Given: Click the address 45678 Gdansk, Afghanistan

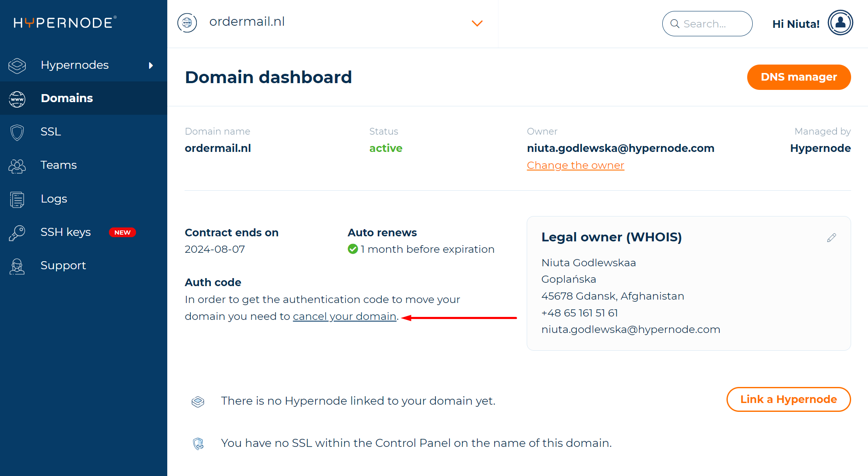Looking at the screenshot, I should [x=612, y=296].
